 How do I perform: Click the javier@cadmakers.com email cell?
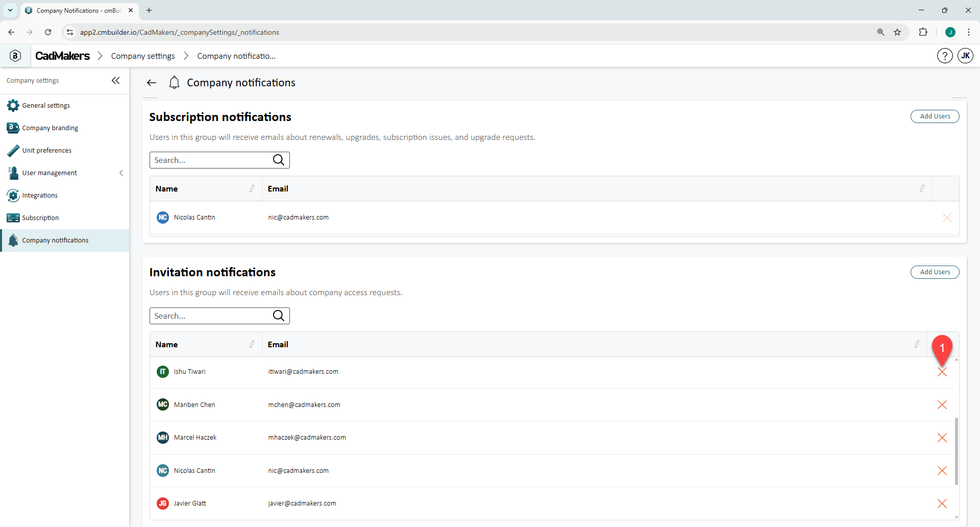point(302,504)
